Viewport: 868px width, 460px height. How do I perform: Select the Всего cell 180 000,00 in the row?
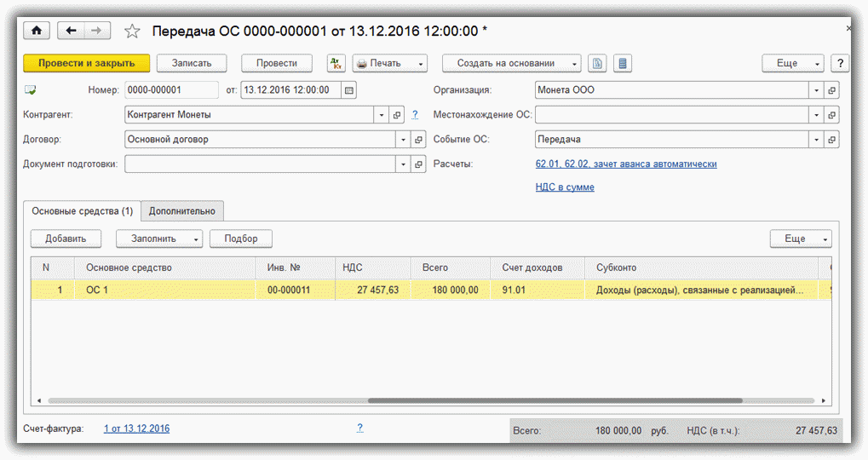pyautogui.click(x=451, y=290)
